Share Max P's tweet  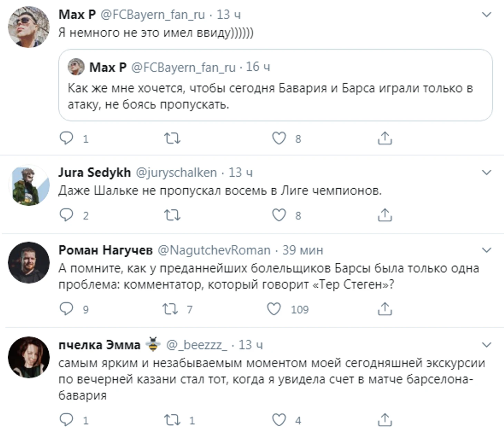coord(385,138)
